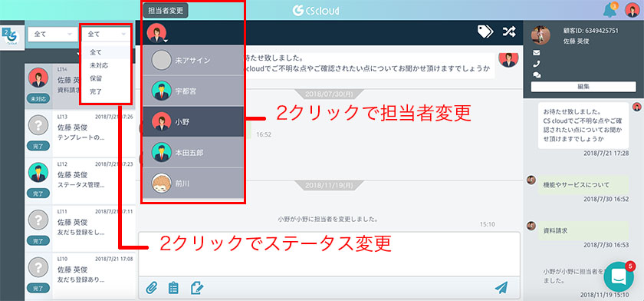Click the chat bubbles icon in the customer panel
644x301 pixels.
[x=537, y=75]
